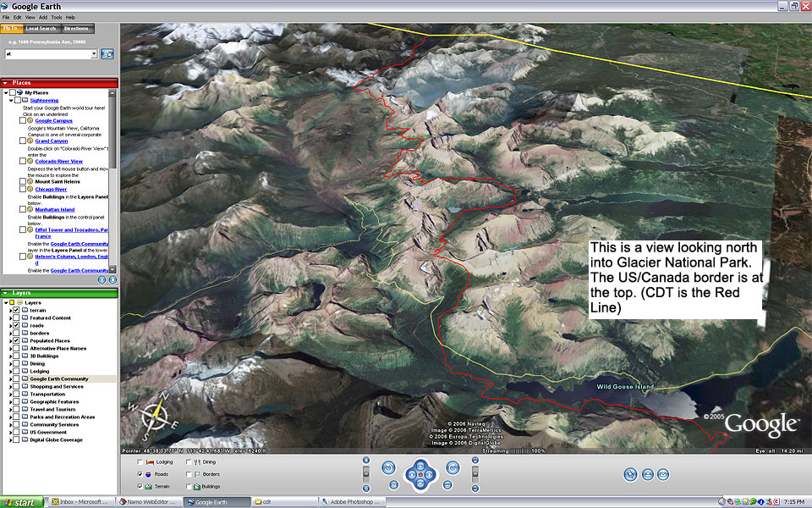Toggle the Lodging checkbox in bottom panel
812x508 pixels.
coord(140,462)
